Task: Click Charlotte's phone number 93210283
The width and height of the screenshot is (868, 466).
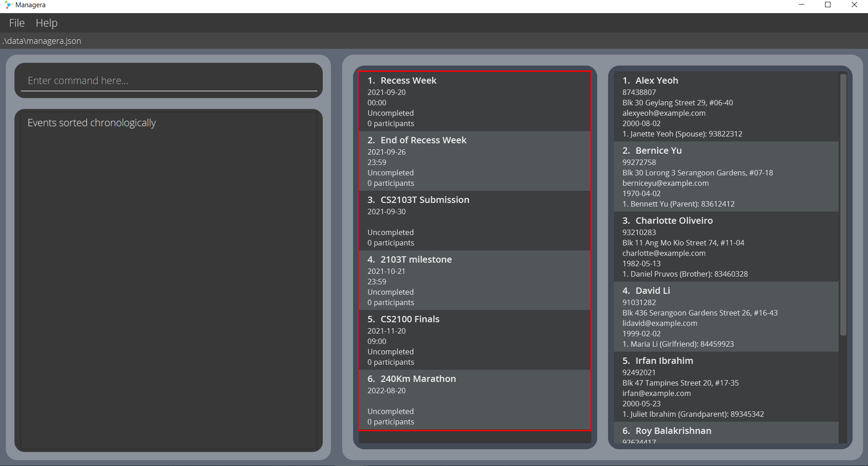Action: coord(639,232)
